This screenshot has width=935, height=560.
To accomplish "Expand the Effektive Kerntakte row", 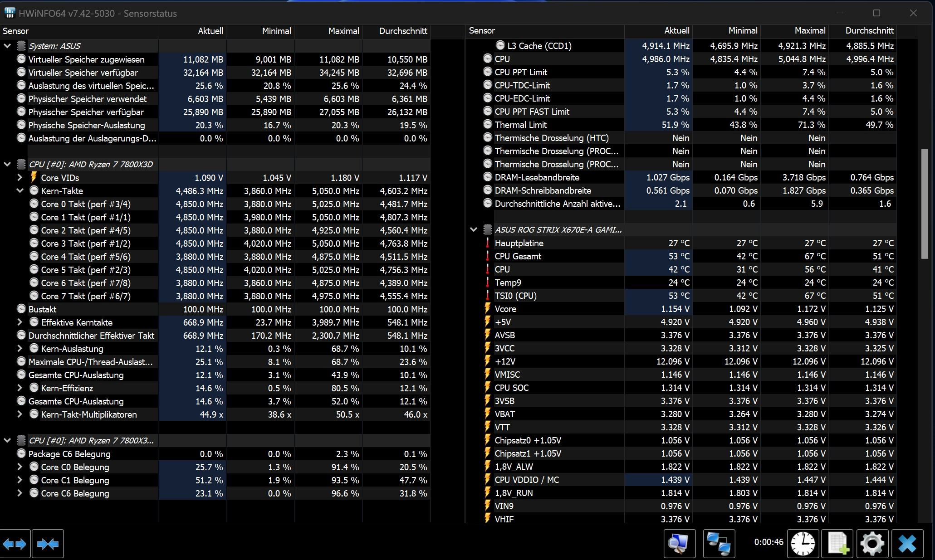I will click(x=20, y=322).
